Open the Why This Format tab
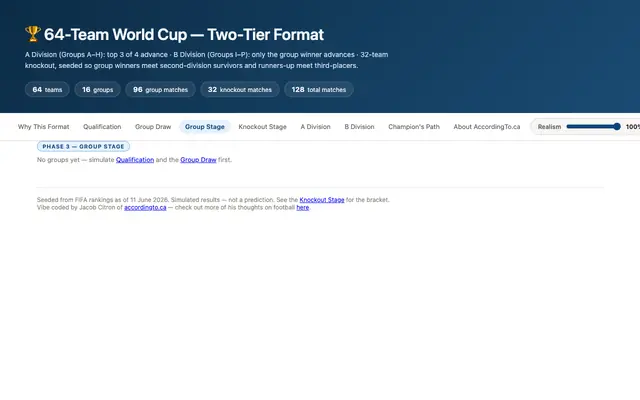 point(43,127)
